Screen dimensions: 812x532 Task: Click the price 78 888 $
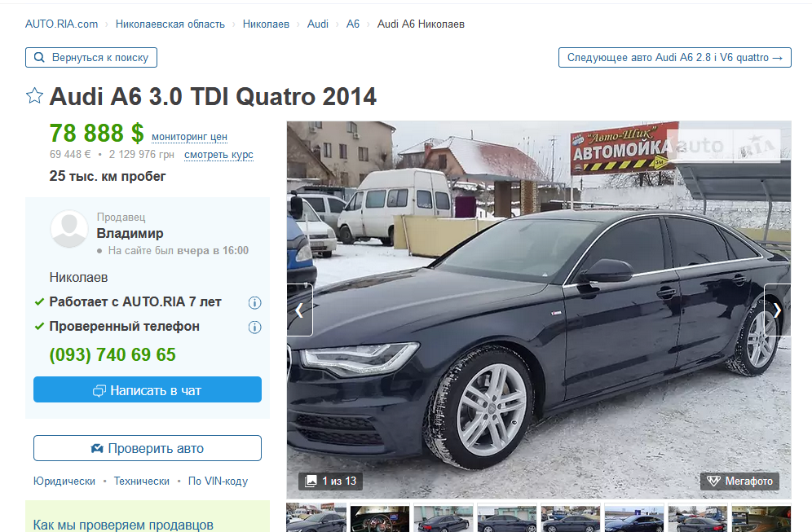point(96,133)
